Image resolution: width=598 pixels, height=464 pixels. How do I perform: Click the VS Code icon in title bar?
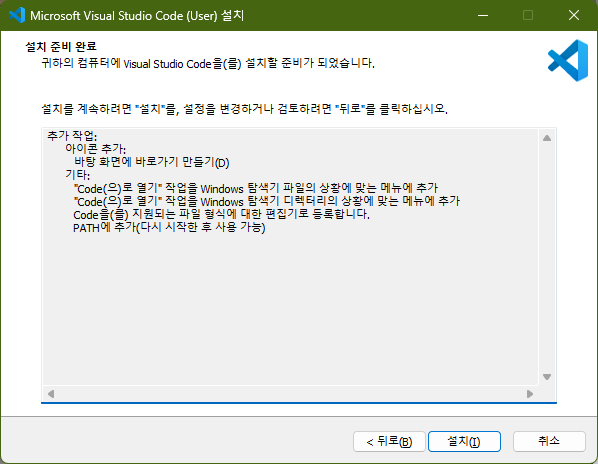click(x=17, y=15)
